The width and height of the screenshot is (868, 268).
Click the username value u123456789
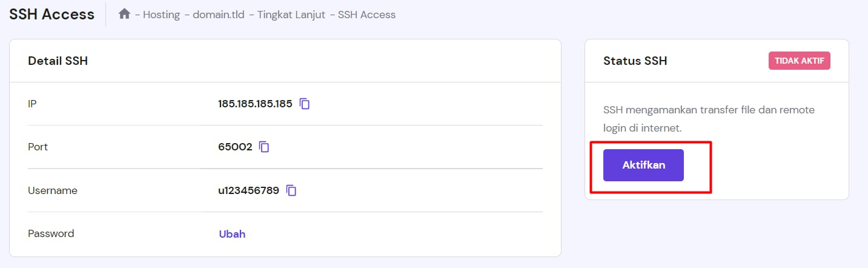point(248,190)
